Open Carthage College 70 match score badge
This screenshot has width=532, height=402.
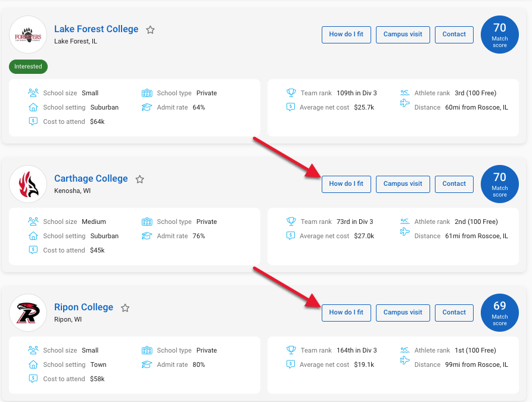[x=499, y=184]
